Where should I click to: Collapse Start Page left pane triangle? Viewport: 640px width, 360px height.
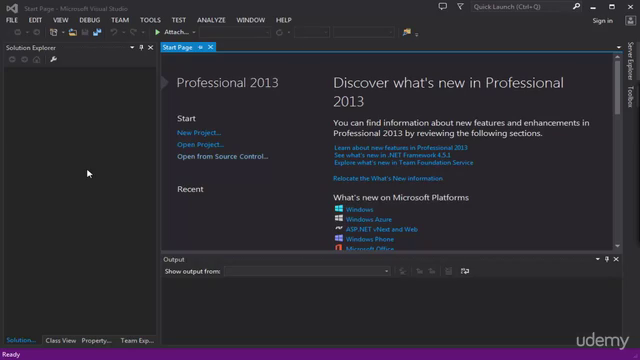coord(164,83)
